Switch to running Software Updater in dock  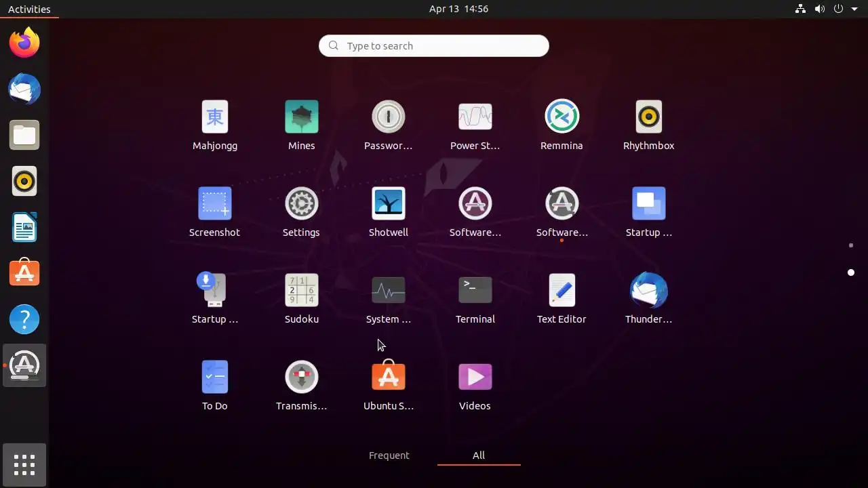pyautogui.click(x=24, y=365)
